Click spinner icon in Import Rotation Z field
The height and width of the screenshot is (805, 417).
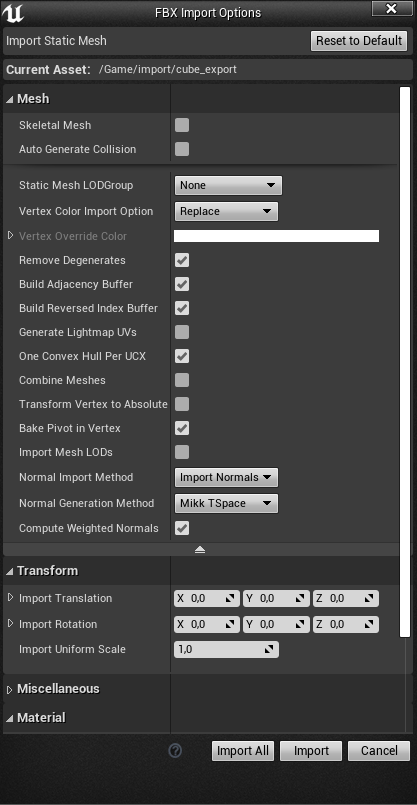369,624
